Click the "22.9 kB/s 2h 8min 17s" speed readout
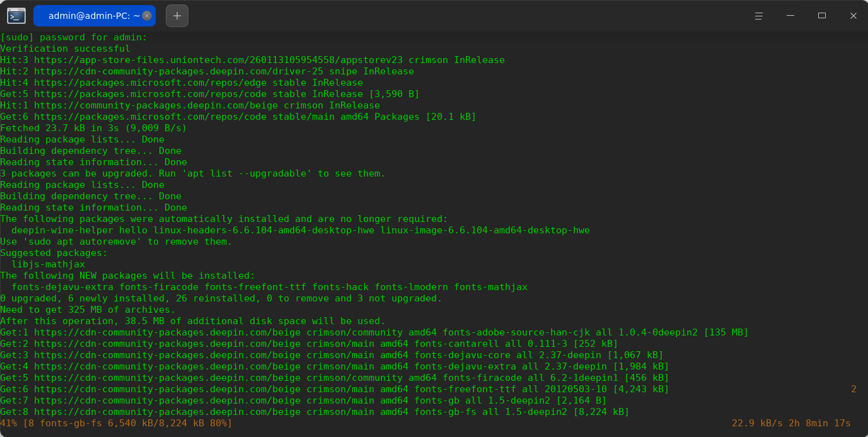868x437 pixels. [x=791, y=423]
